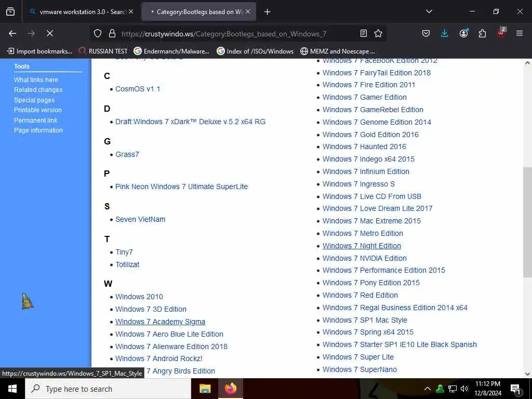Open Windows 7 Night Edition link
Image resolution: width=532 pixels, height=399 pixels.
pos(362,246)
